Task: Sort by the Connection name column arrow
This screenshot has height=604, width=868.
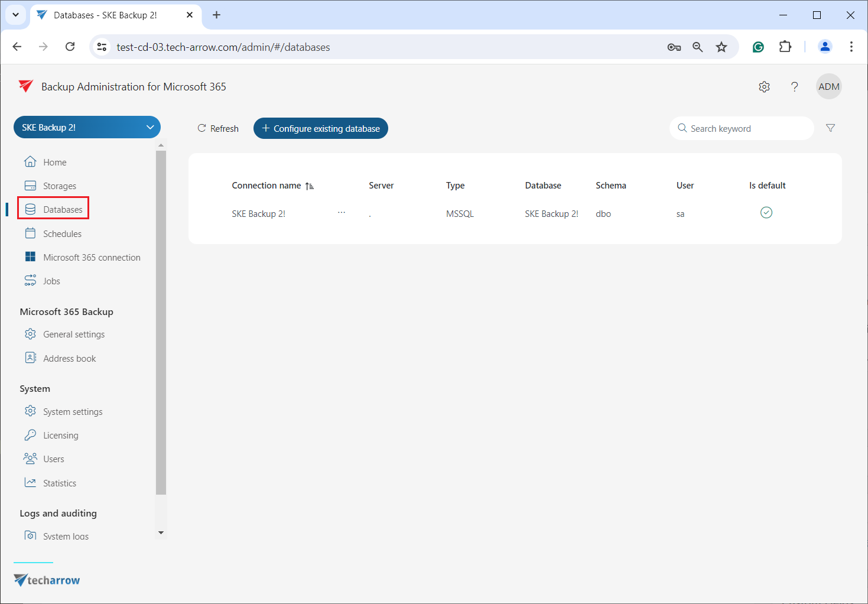Action: [x=309, y=186]
